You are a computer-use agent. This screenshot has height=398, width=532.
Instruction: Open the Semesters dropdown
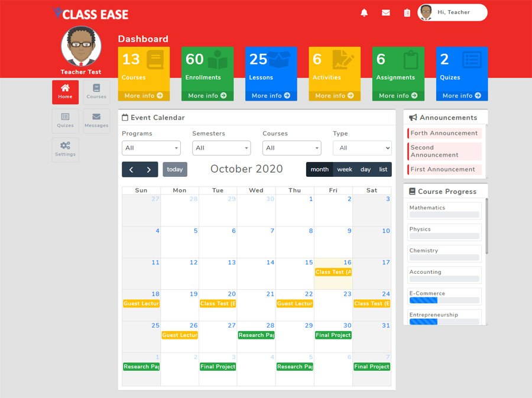point(221,148)
